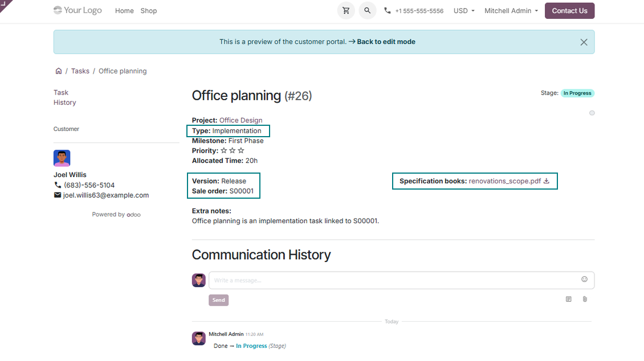The width and height of the screenshot is (644, 361).
Task: Click the Office planning (#26) title
Action: click(x=252, y=96)
